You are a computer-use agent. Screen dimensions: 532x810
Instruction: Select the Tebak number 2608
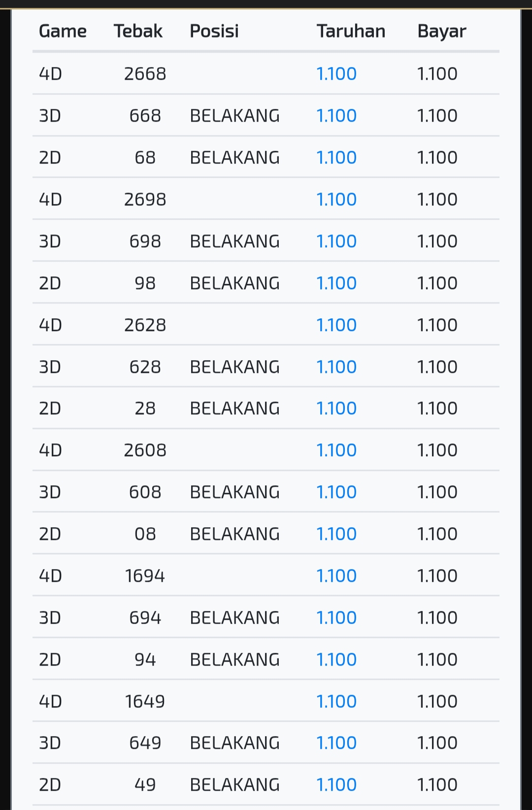145,450
